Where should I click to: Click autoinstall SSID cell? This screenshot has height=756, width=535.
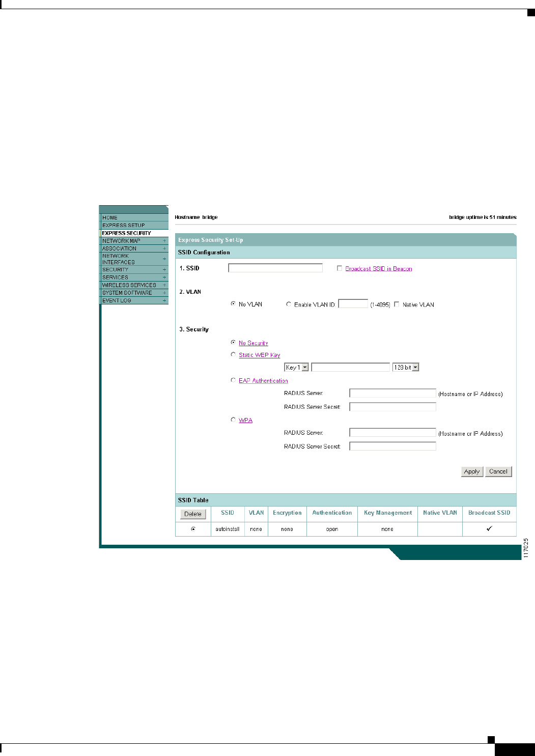228,529
